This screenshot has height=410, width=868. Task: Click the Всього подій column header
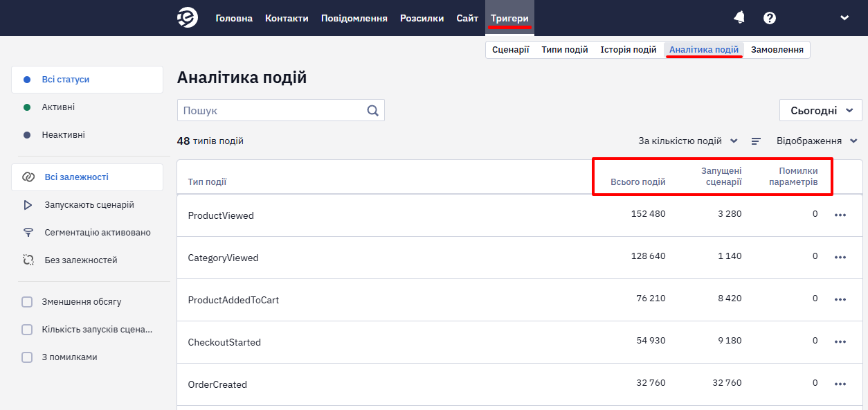pyautogui.click(x=638, y=182)
